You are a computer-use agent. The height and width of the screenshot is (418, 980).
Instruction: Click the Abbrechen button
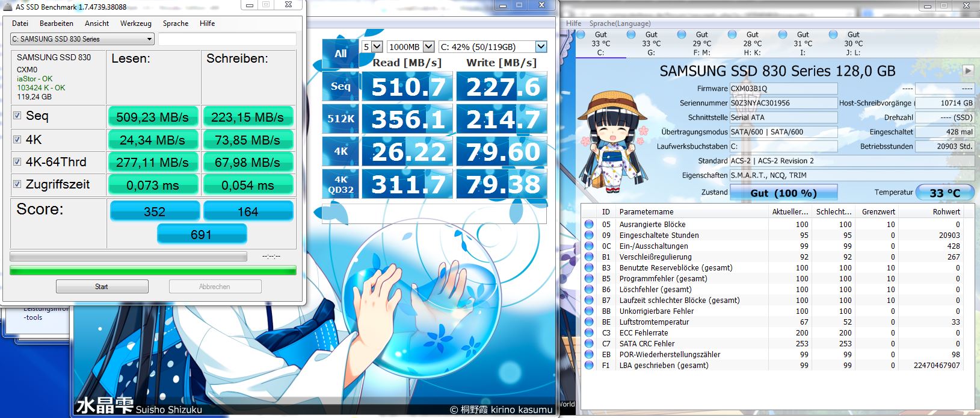click(215, 287)
